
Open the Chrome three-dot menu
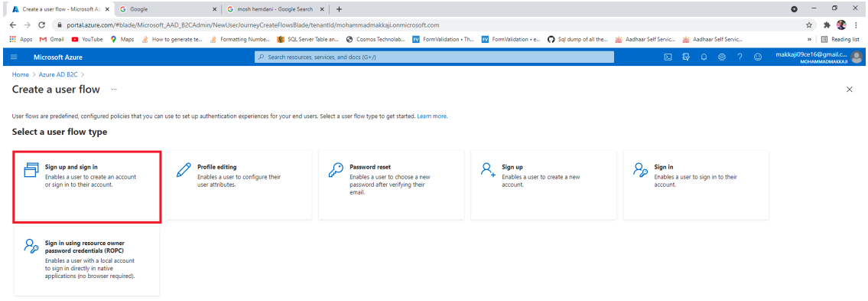857,25
